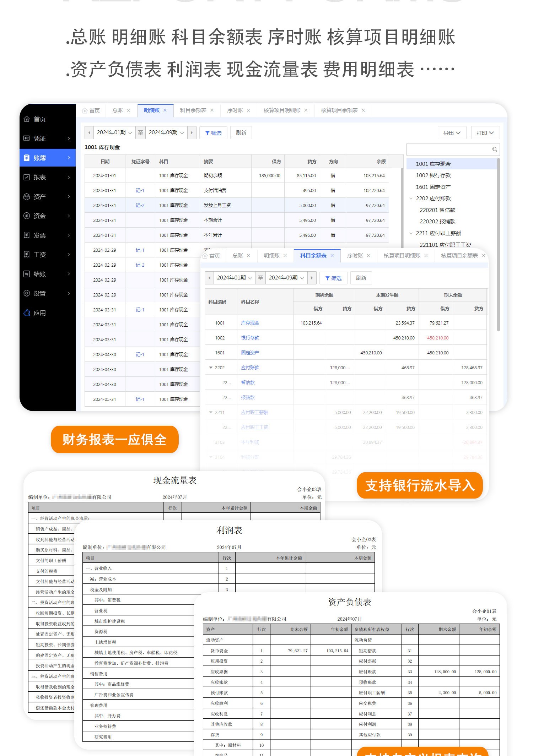533x756 pixels.
Task: Click the 应用 puzzle-piece app icon
Action: 27,313
